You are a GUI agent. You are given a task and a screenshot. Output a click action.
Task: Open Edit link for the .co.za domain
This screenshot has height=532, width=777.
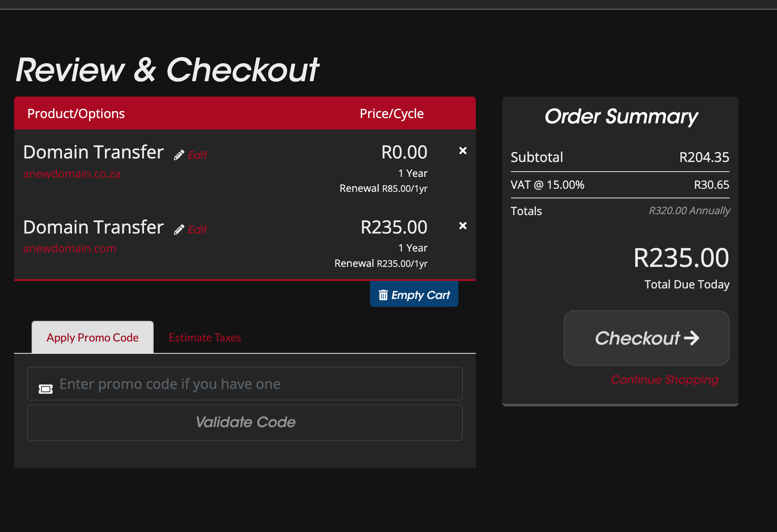197,155
